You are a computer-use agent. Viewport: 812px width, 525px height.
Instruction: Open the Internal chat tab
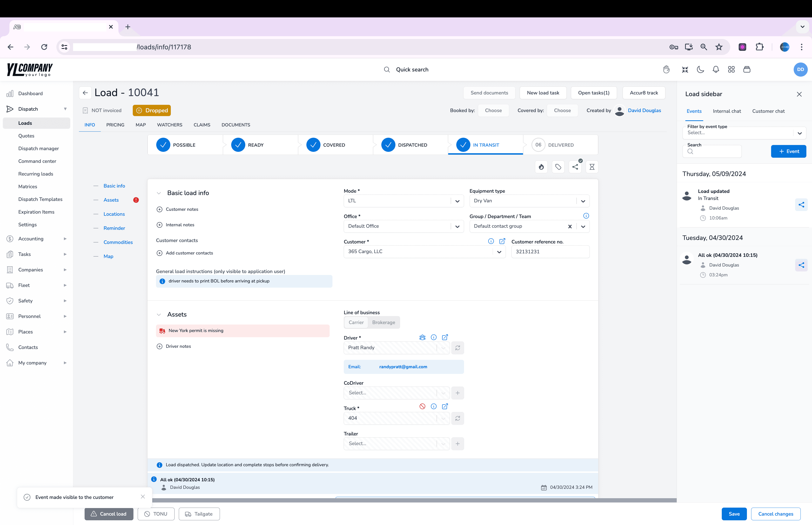pos(726,111)
